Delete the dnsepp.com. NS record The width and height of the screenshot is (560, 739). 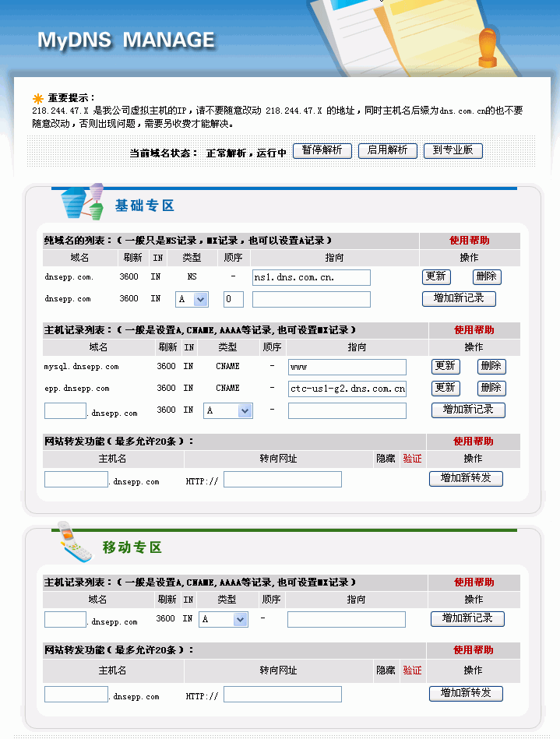[x=487, y=276]
